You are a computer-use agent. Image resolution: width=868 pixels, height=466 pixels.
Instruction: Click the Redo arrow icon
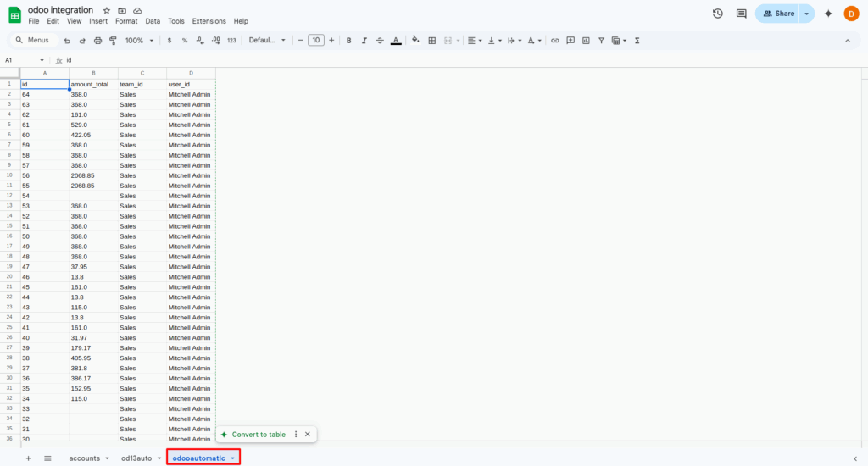point(82,41)
